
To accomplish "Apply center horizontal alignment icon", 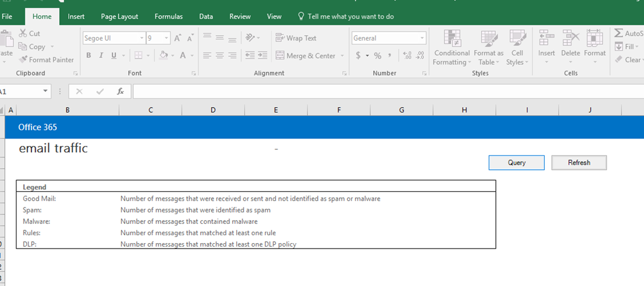I will click(x=219, y=56).
